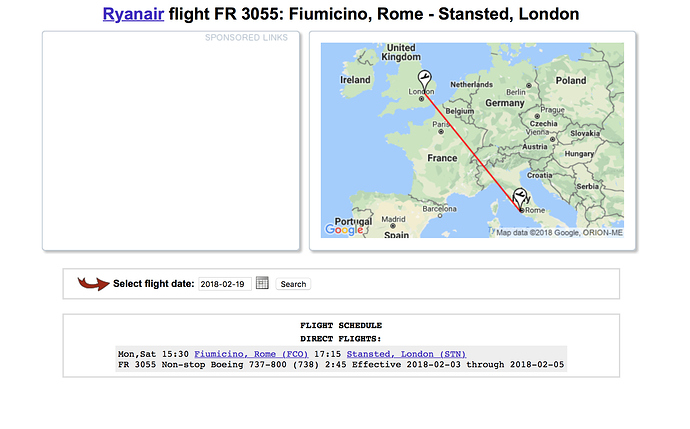Open the calendar date picker icon

click(262, 283)
